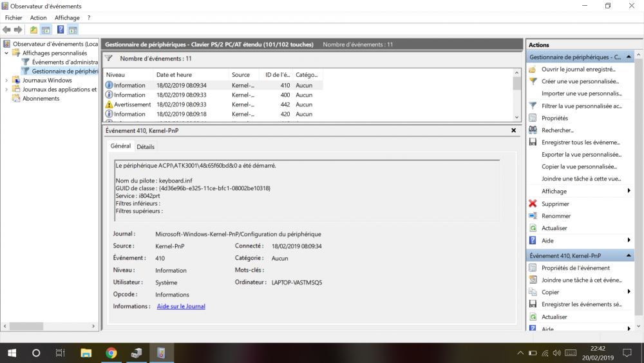Open the Affichage submenu in Actions pane
644x363 pixels.
click(554, 191)
